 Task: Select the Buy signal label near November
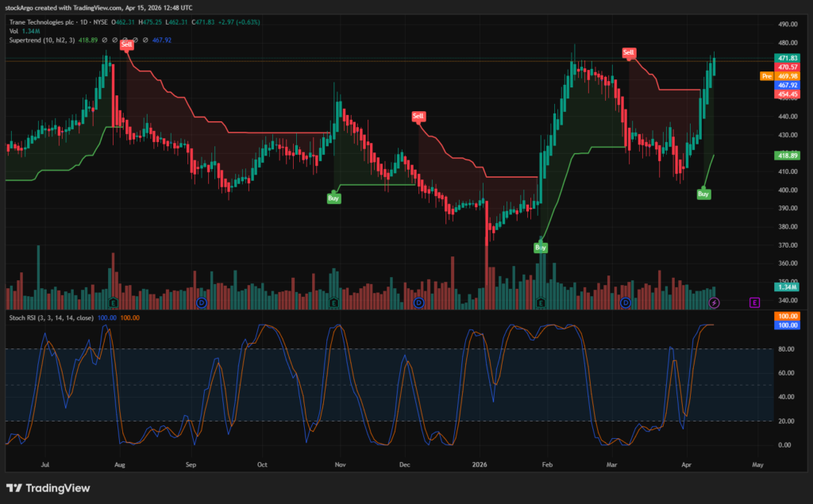(x=333, y=198)
